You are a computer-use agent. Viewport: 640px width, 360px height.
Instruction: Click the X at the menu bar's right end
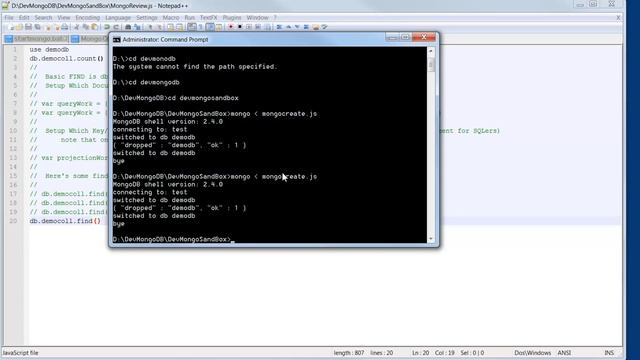(x=618, y=18)
